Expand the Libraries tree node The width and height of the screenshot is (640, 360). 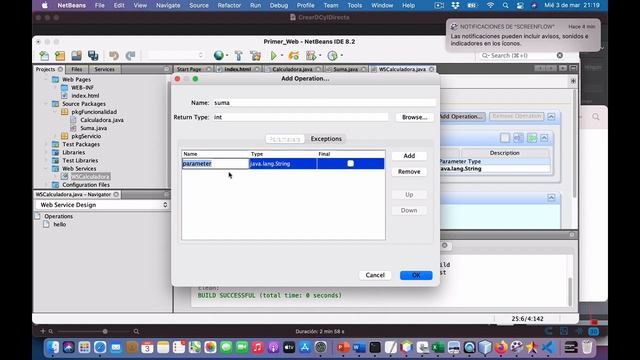coord(46,152)
